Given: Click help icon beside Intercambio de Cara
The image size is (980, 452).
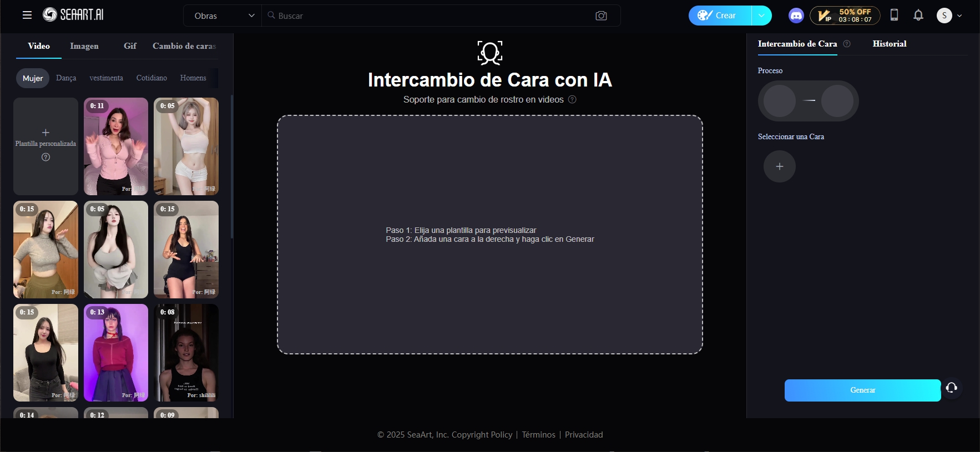Looking at the screenshot, I should [x=847, y=44].
